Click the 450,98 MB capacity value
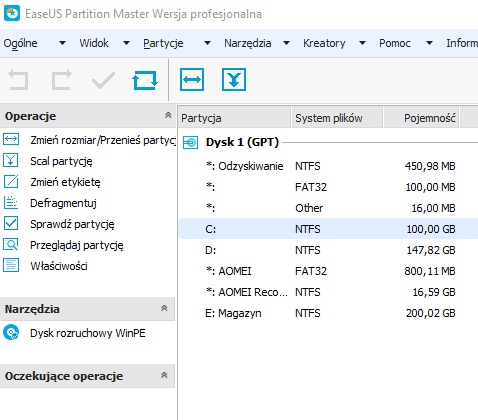This screenshot has height=420, width=478. (x=430, y=166)
